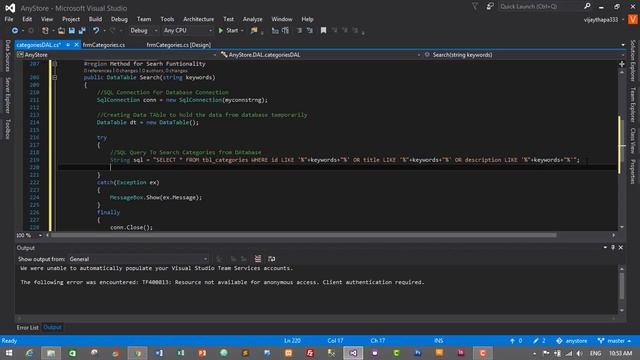This screenshot has width=640, height=360.
Task: Open the Debug configuration dropdown
Action: [x=143, y=31]
